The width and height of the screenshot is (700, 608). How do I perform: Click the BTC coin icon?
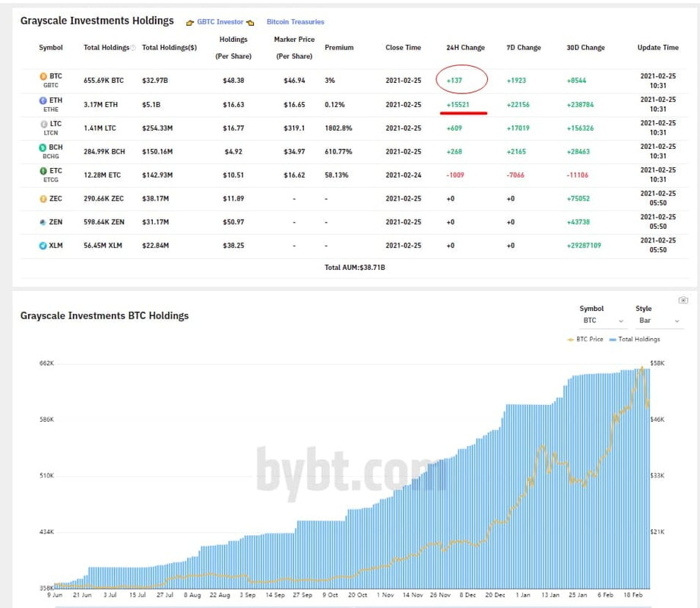(43, 76)
